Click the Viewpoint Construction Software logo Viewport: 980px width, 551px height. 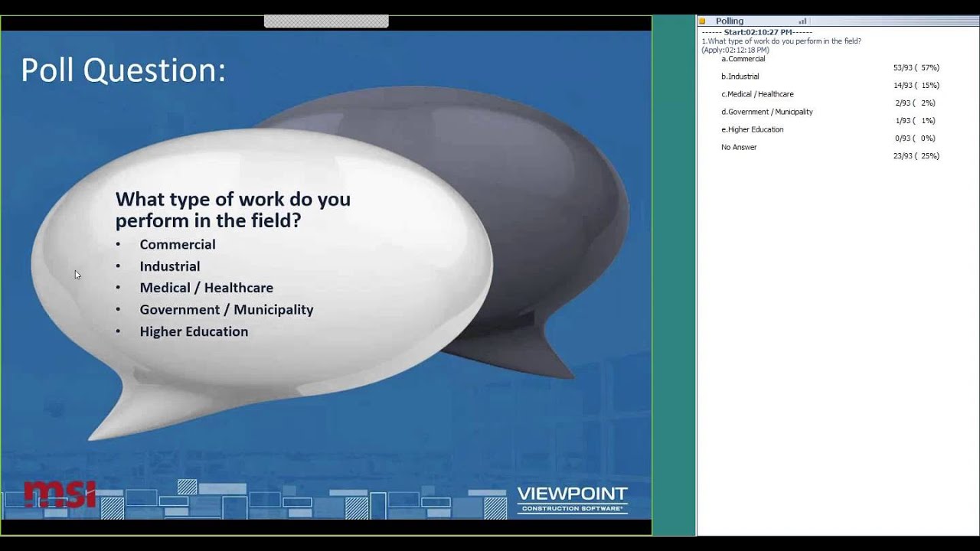click(x=572, y=499)
